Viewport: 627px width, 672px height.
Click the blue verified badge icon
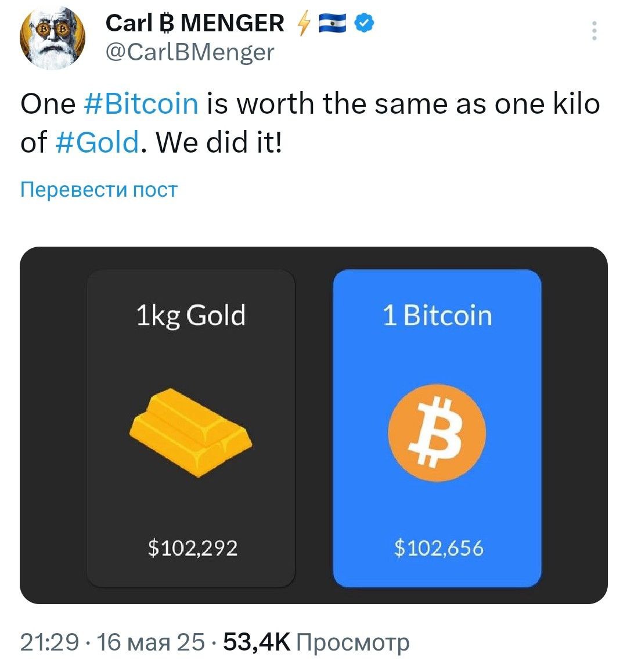[364, 23]
